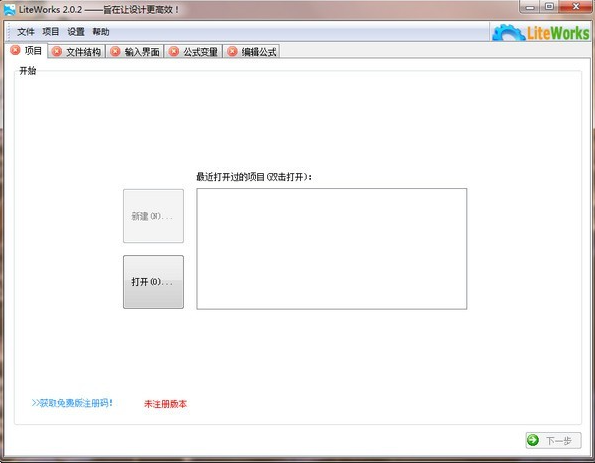595x463 pixels.
Task: Switch to the 编辑公式 tab
Action: pos(252,52)
